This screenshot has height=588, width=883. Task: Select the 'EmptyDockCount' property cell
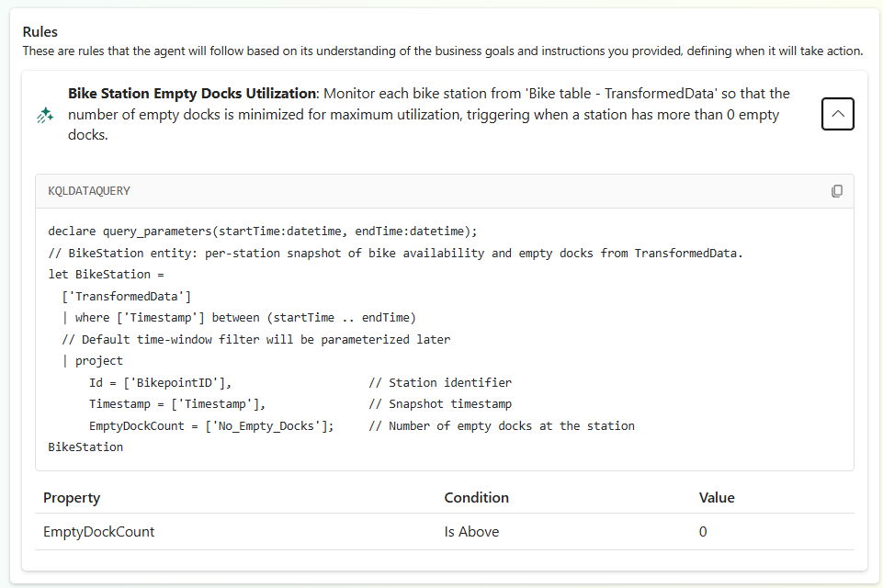click(x=98, y=532)
